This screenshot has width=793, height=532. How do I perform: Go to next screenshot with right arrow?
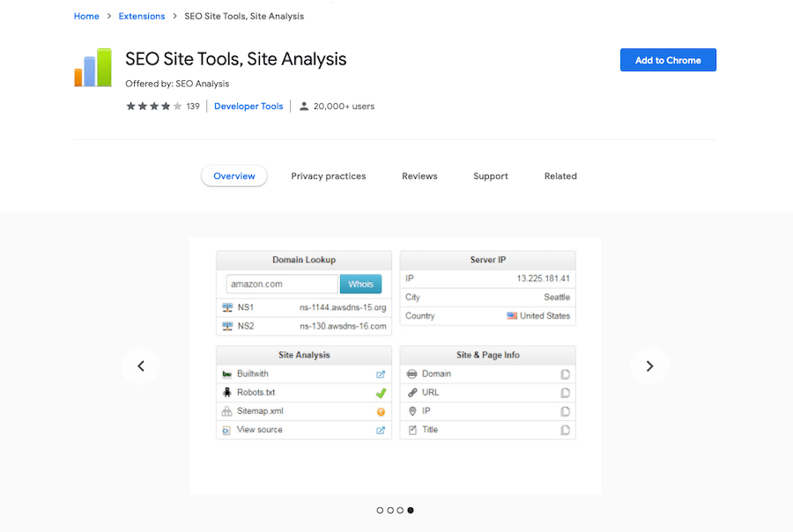[650, 366]
